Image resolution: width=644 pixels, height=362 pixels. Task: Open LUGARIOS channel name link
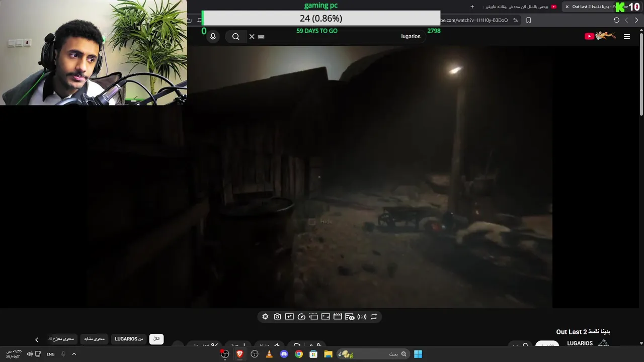580,343
